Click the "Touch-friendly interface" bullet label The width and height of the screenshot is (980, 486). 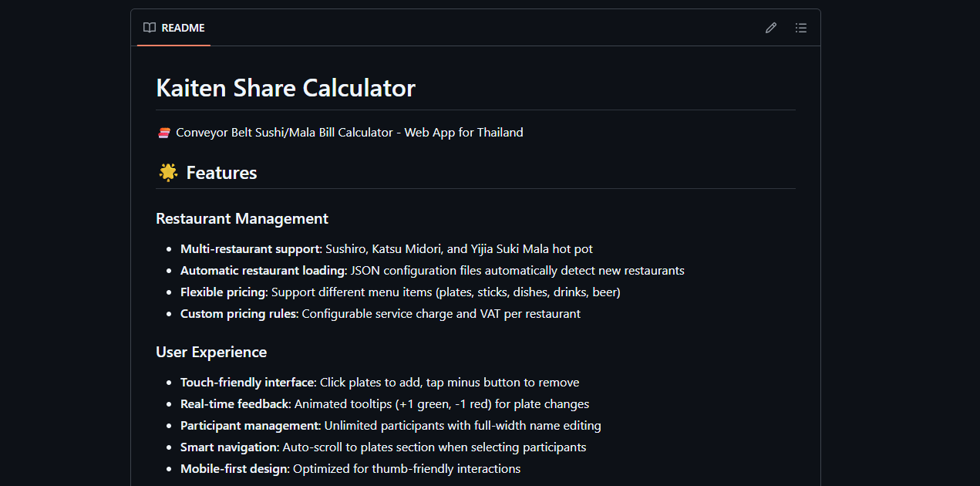pyautogui.click(x=248, y=383)
